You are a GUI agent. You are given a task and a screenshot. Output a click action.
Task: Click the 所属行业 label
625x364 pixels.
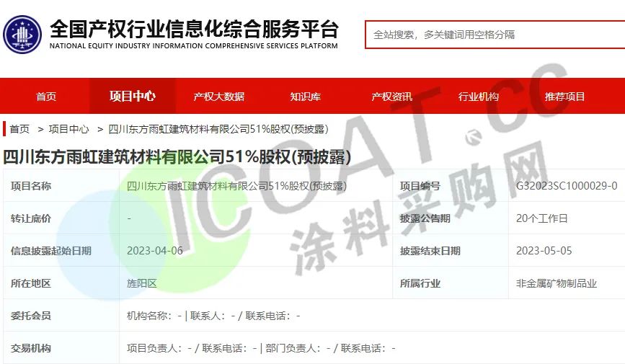[x=420, y=283]
